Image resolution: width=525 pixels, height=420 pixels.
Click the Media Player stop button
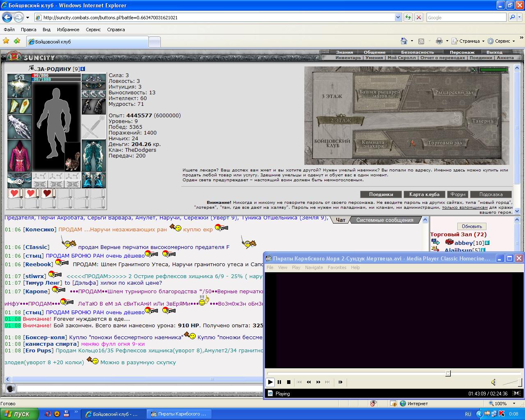click(289, 382)
